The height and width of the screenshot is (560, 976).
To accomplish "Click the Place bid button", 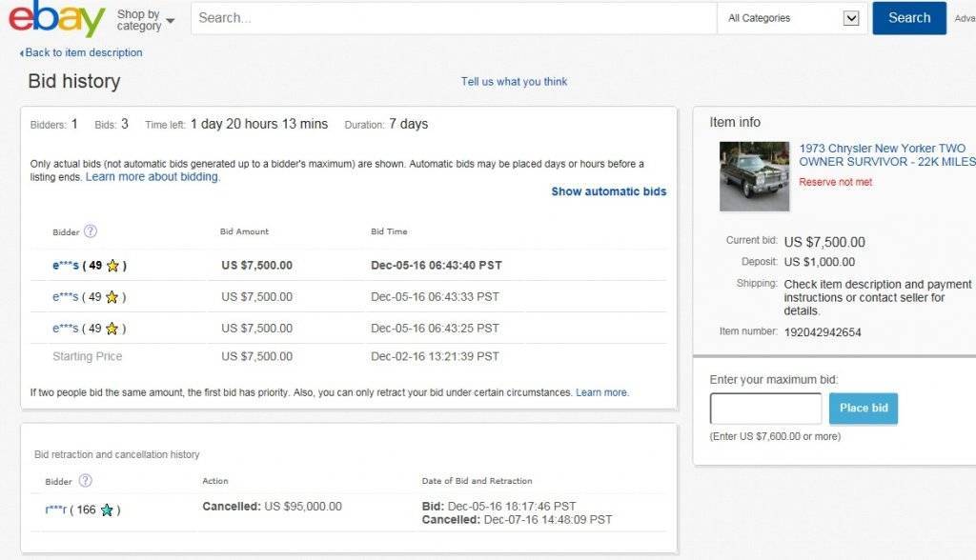I will pos(863,409).
